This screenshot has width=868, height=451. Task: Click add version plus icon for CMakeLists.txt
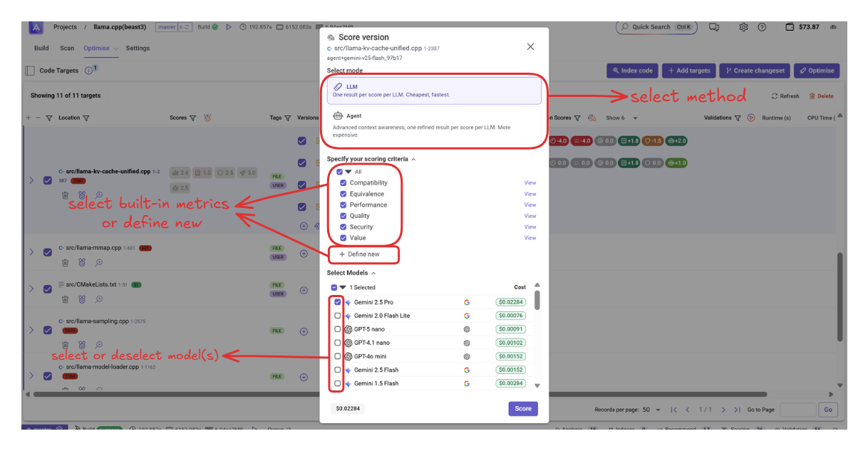[304, 289]
